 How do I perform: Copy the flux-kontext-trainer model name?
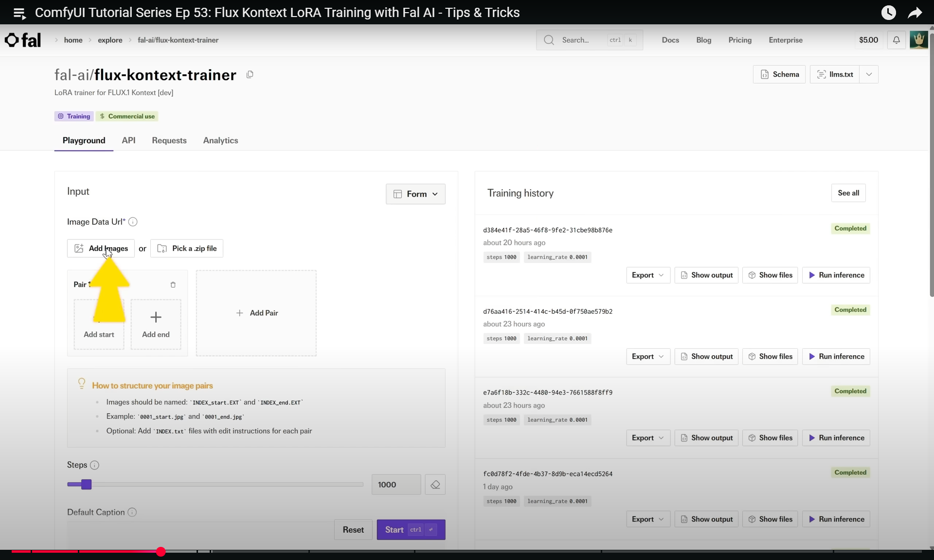(250, 74)
